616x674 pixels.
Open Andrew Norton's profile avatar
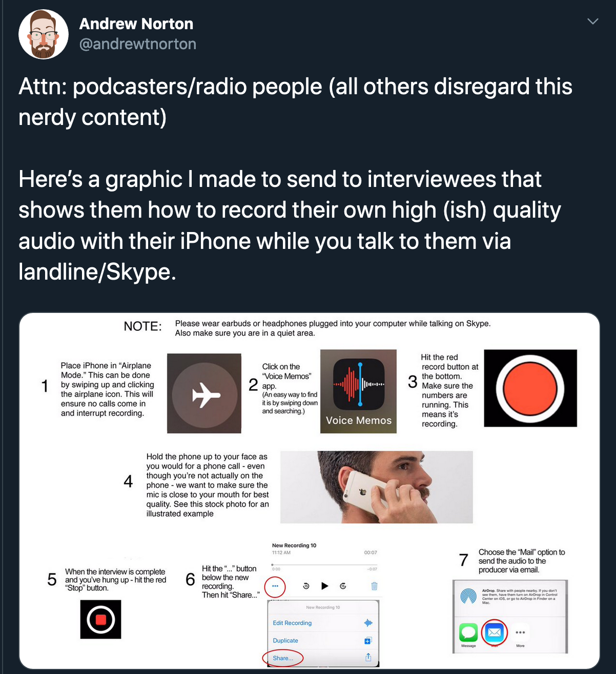44,34
